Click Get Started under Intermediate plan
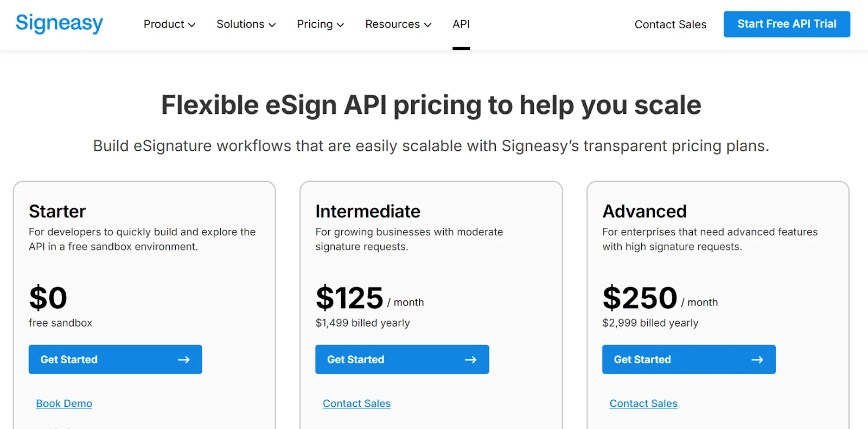The width and height of the screenshot is (868, 429). (x=402, y=359)
